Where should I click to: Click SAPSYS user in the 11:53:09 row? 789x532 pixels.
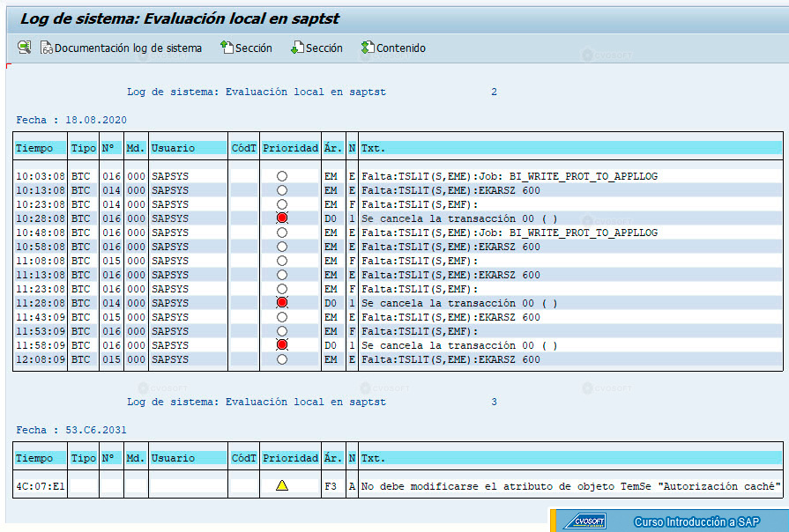click(170, 331)
